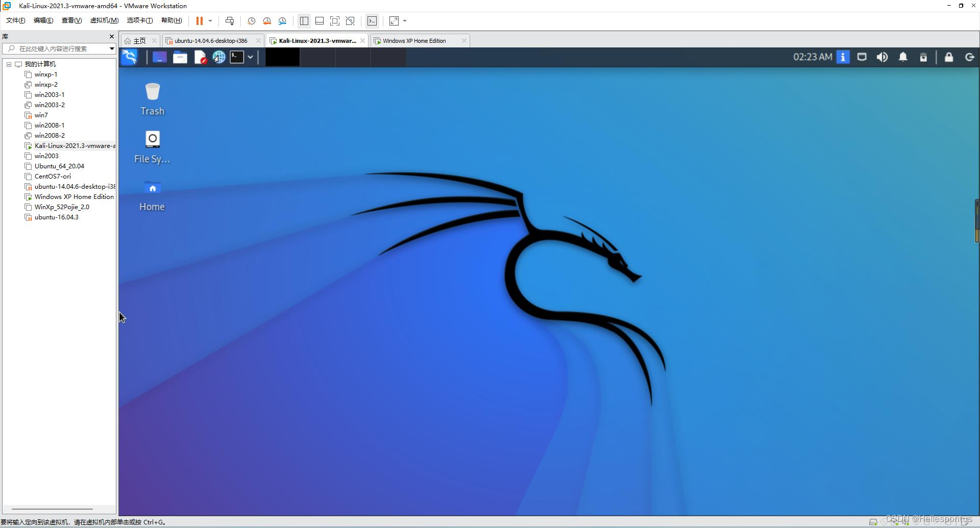Image resolution: width=980 pixels, height=528 pixels.
Task: Lock the Kali screen
Action: click(x=949, y=57)
